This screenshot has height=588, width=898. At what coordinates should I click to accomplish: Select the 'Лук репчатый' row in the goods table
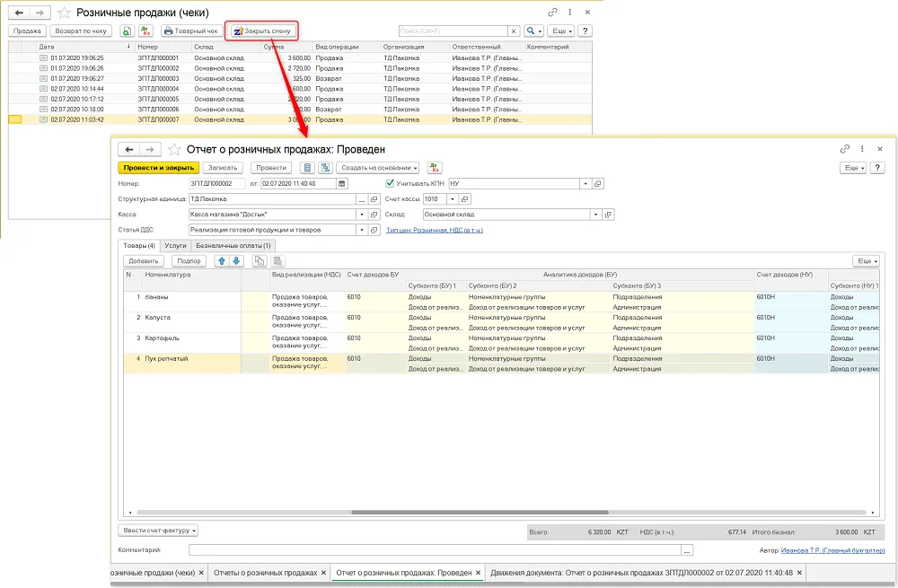501,364
